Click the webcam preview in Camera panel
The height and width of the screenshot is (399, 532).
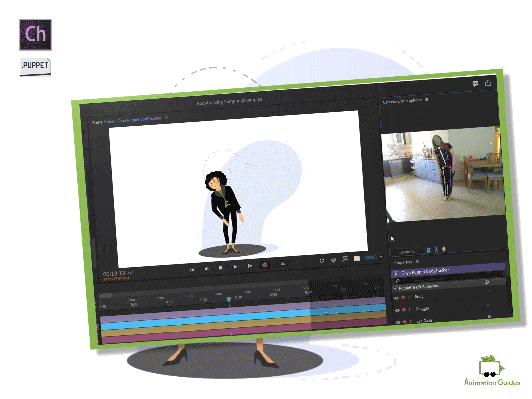tap(444, 174)
